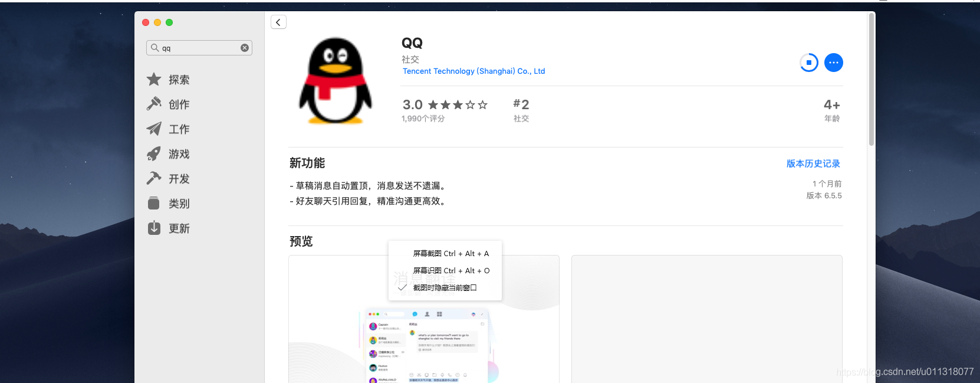Open the Work paper plane icon
Viewport: 980px width, 383px height.
tap(154, 129)
